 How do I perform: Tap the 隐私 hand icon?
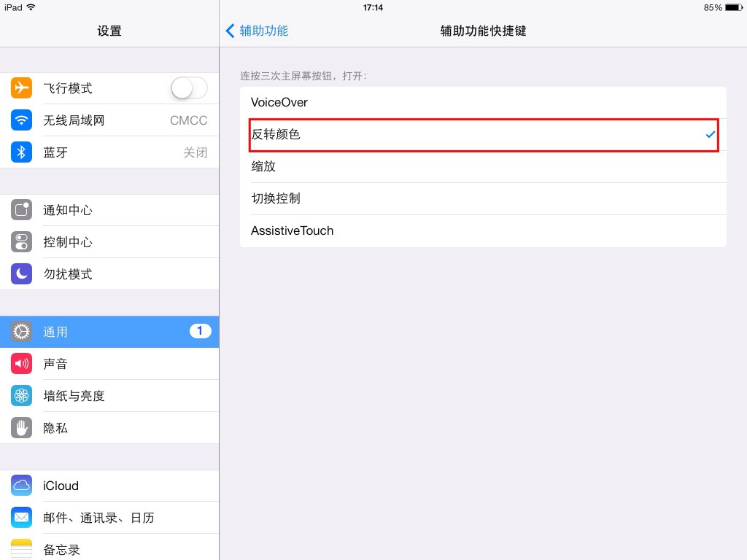21,427
